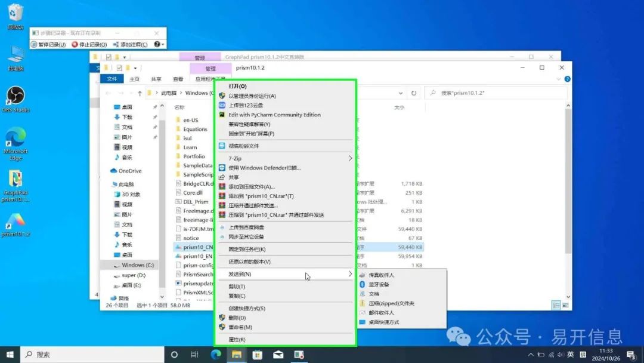Send to 传真收件人 in submenu
The width and height of the screenshot is (644, 363).
(402, 275)
